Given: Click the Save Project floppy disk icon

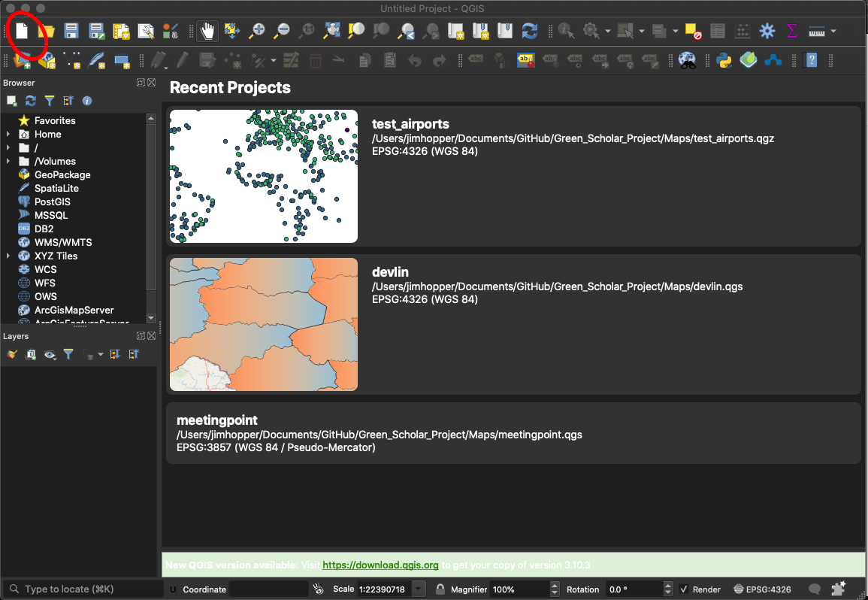Looking at the screenshot, I should click(71, 31).
